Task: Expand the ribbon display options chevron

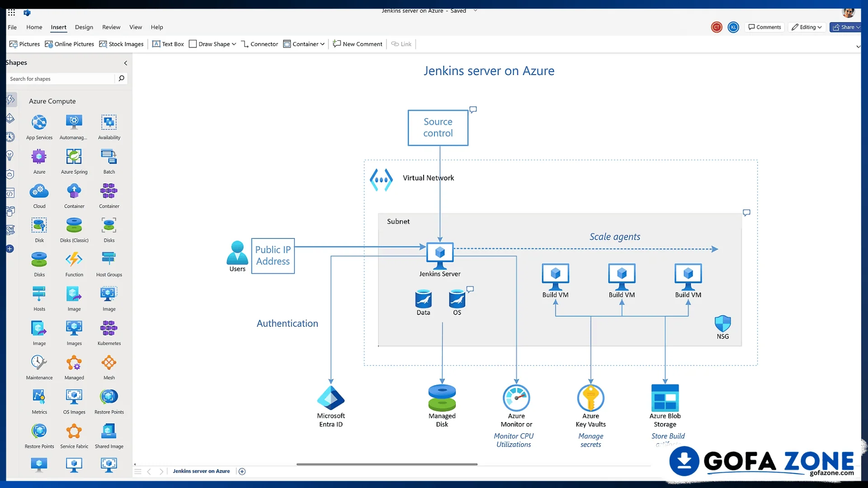Action: (x=858, y=47)
